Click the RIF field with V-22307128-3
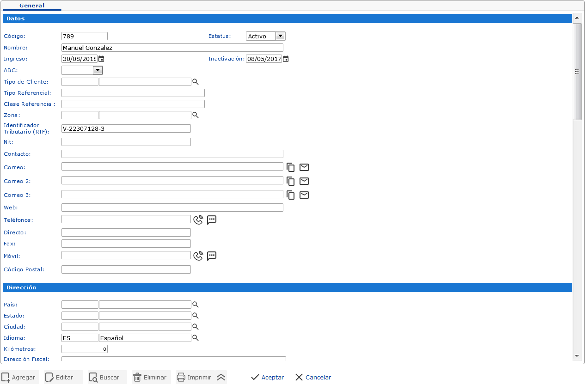Screen dimensions: 588x385 (126, 128)
